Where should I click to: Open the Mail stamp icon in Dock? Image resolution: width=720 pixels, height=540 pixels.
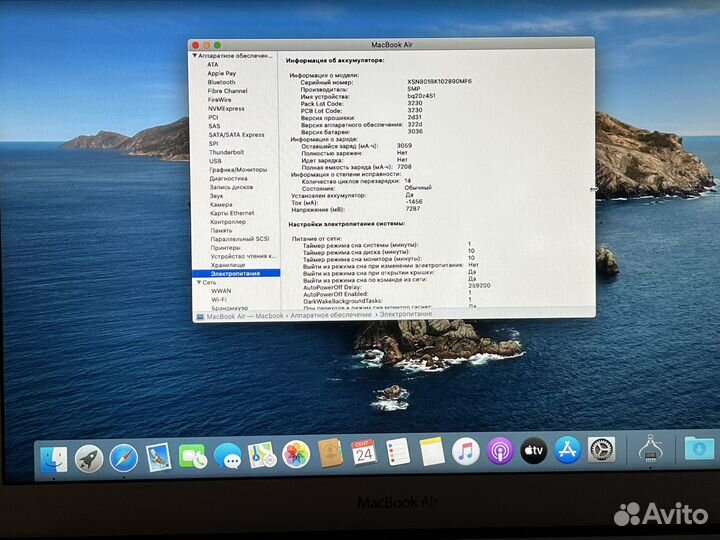point(158,457)
